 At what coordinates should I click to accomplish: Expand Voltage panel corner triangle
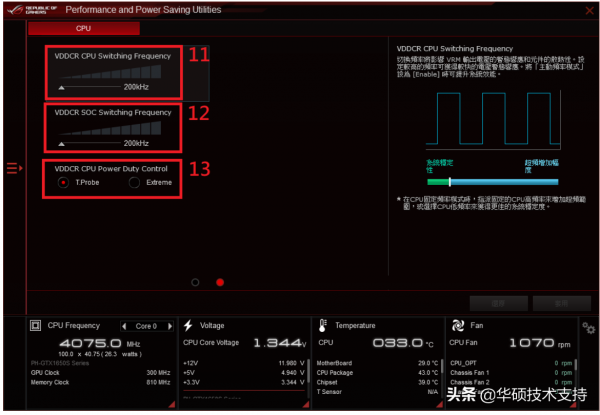click(306, 404)
